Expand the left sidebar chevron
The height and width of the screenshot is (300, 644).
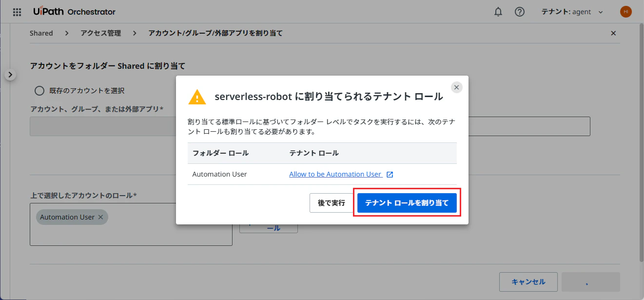pos(10,75)
